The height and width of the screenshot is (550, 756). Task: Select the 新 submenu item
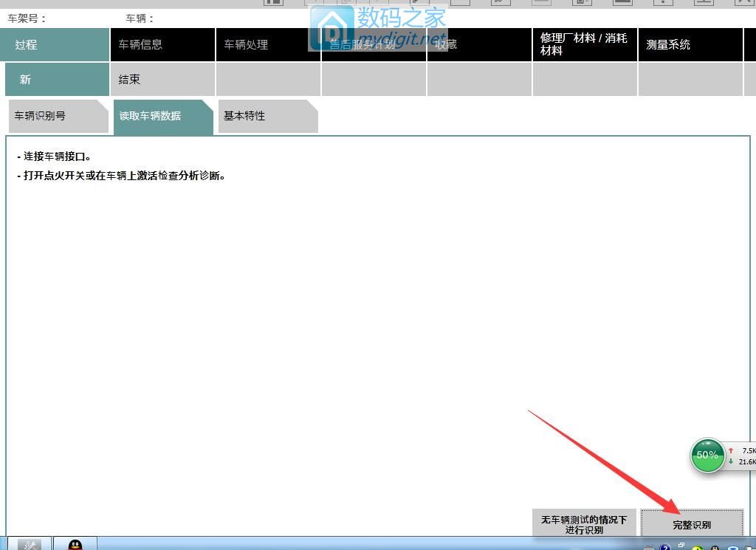[58, 80]
